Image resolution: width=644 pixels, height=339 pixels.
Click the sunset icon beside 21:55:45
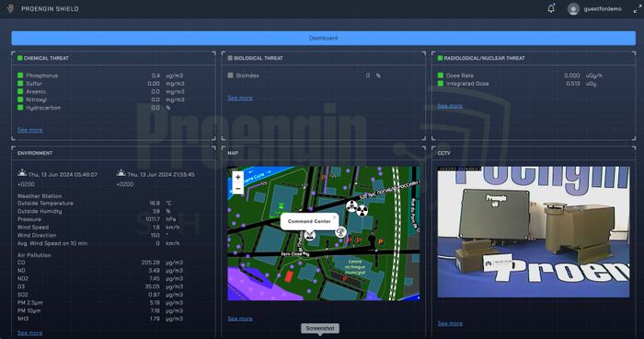tap(121, 173)
